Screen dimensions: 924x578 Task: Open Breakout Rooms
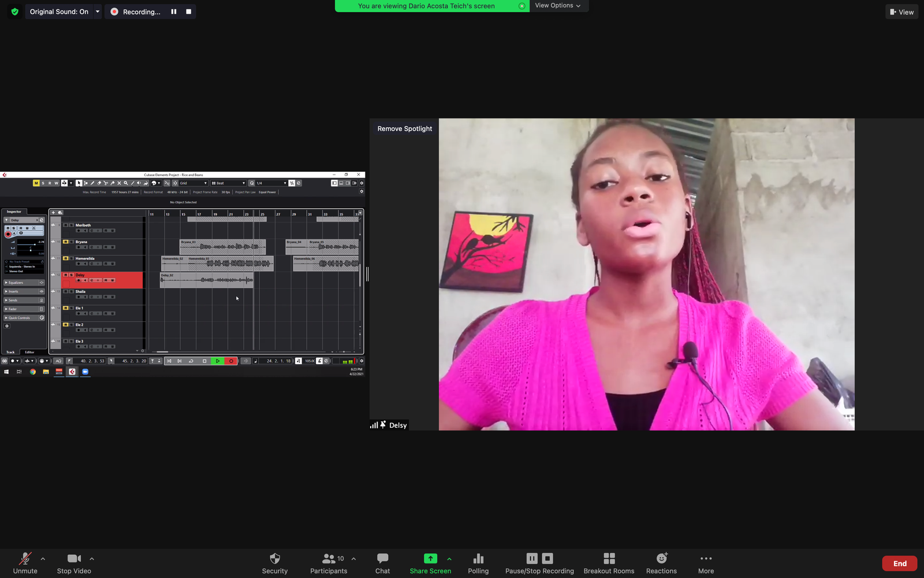(609, 558)
